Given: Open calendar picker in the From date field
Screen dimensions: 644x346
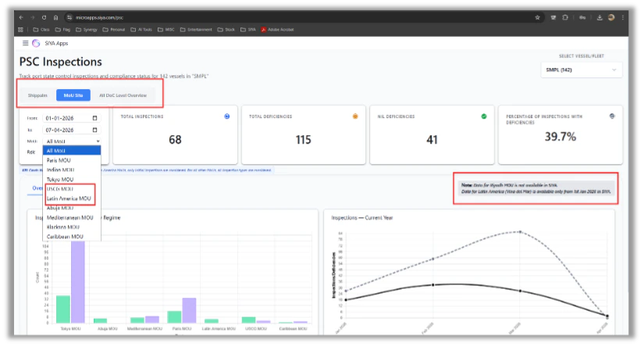Looking at the screenshot, I should point(95,118).
